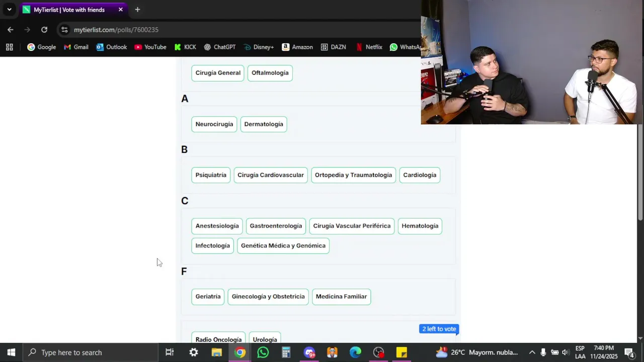This screenshot has width=644, height=362.
Task: Select the Infectología item
Action: point(212,246)
